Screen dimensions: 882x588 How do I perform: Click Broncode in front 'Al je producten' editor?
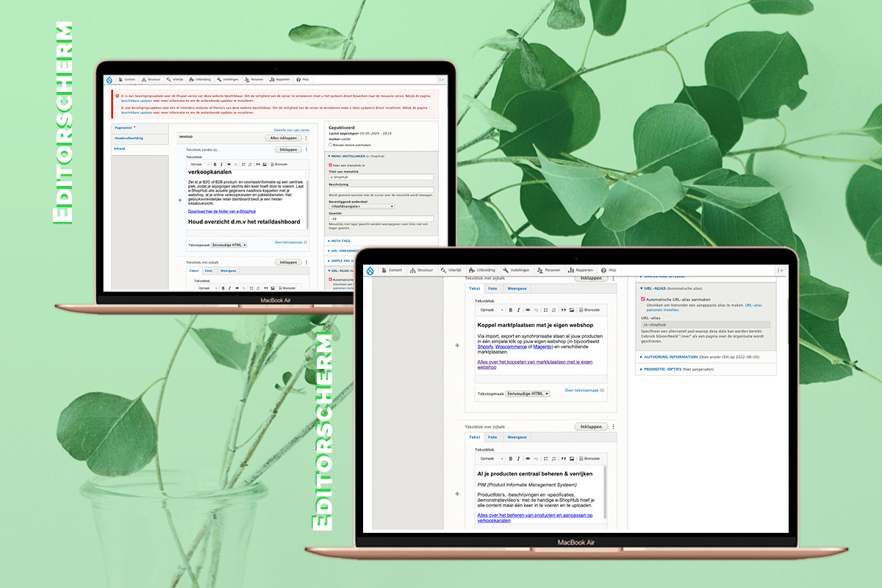click(589, 458)
